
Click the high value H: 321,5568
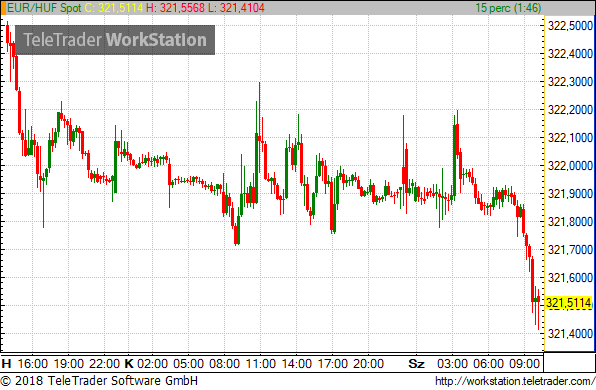[x=175, y=8]
